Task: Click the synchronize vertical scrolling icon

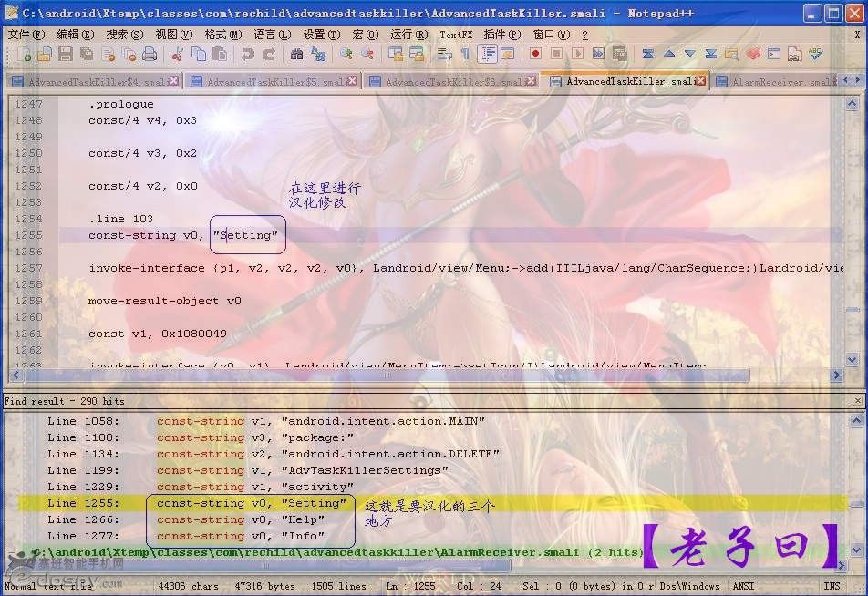Action: [396, 55]
